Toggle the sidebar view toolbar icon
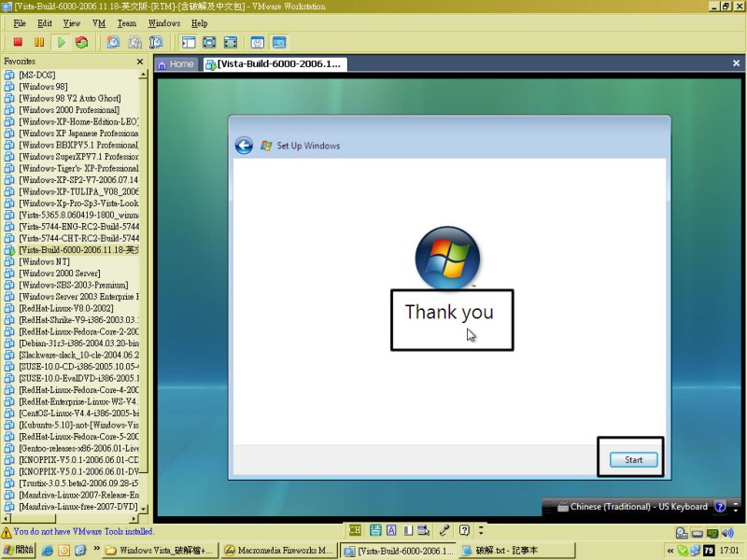The width and height of the screenshot is (747, 560). point(189,42)
